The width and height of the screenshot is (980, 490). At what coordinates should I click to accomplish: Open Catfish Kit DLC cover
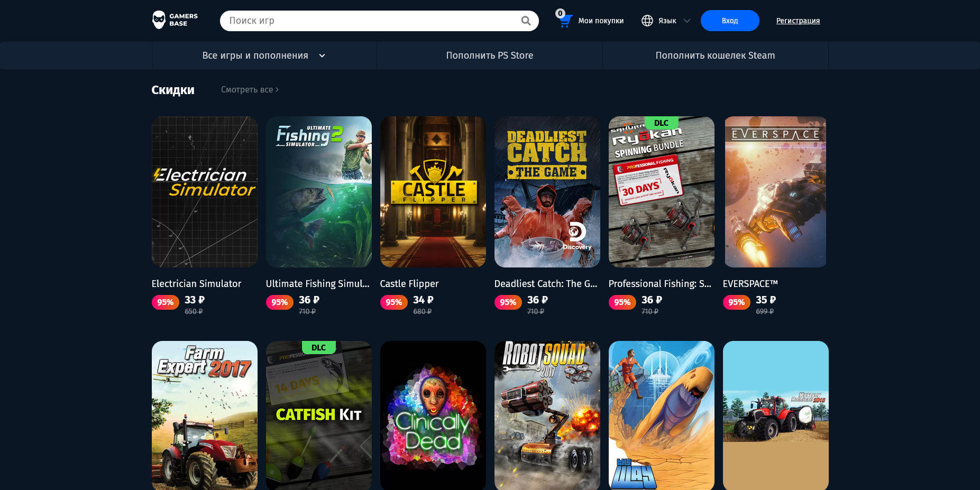coord(319,415)
